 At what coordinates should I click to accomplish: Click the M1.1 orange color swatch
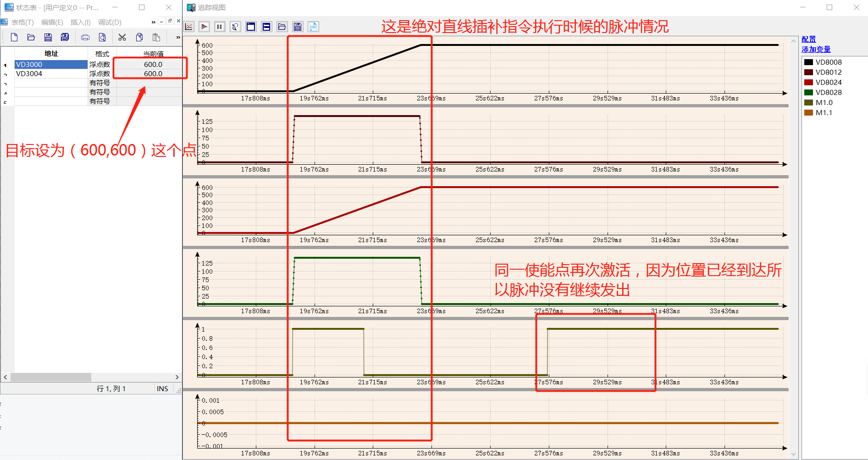808,113
